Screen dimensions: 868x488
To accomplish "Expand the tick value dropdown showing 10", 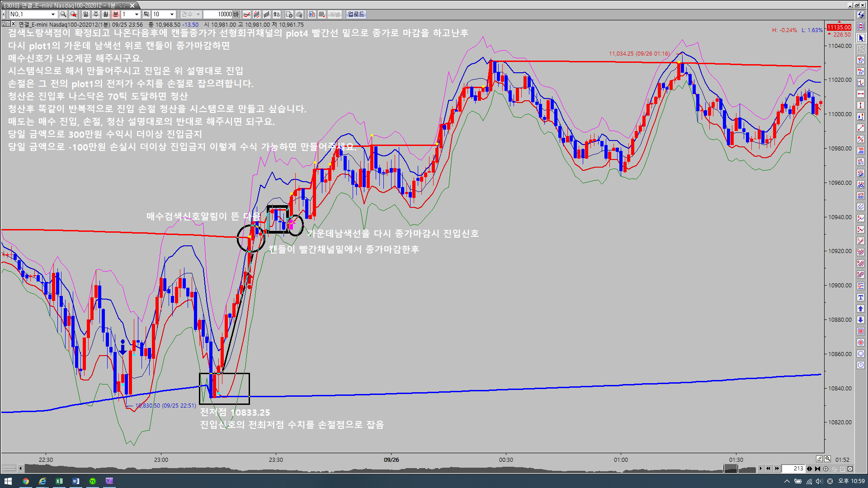I will 172,14.
